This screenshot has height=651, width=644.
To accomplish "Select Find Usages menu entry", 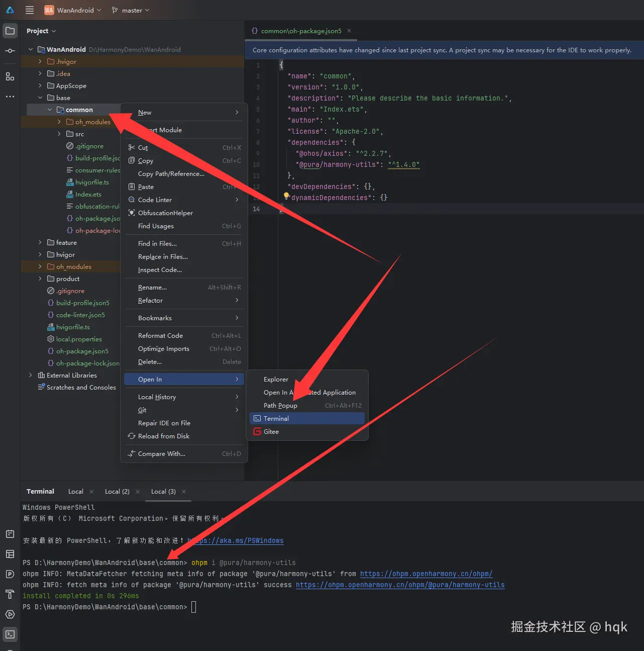I will [183, 226].
